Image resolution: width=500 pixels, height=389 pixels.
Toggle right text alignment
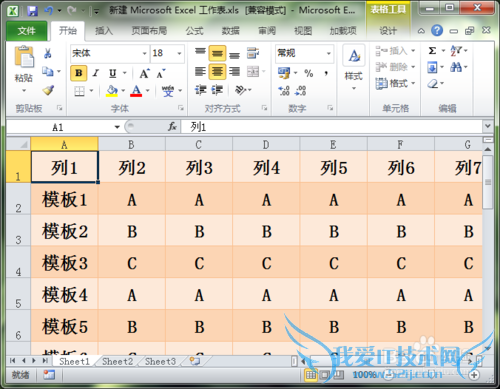click(234, 71)
